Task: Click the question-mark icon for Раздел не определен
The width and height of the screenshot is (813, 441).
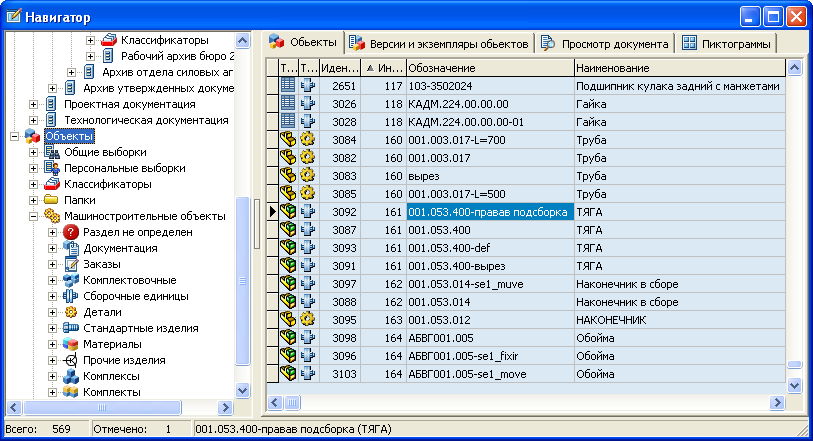Action: 71,232
